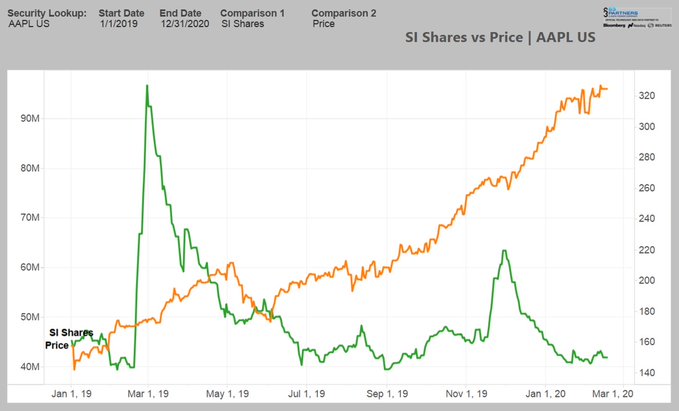Click the 1/1/2019 start date value
This screenshot has width=679, height=411.
click(x=119, y=22)
